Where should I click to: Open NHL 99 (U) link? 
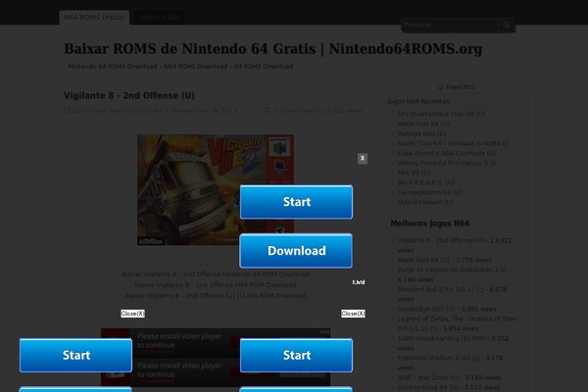(x=414, y=172)
